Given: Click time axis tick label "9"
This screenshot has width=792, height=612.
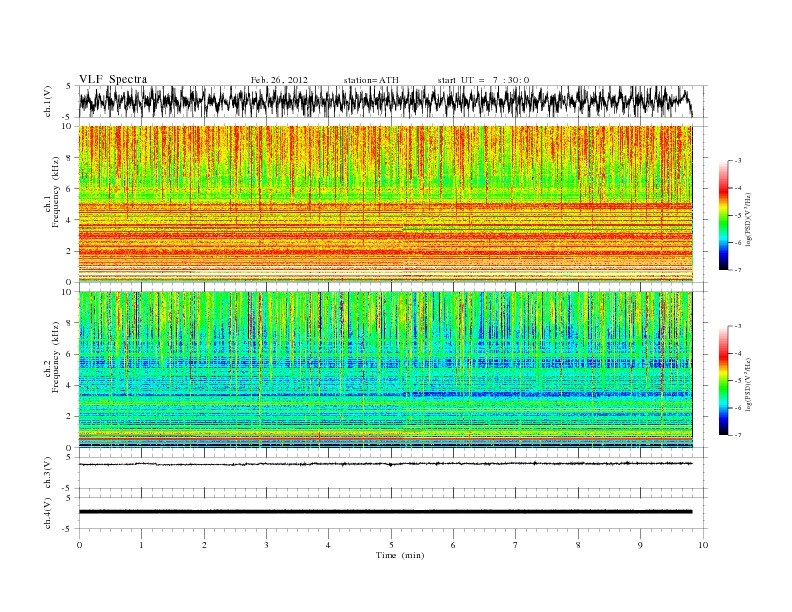Looking at the screenshot, I should point(640,545).
